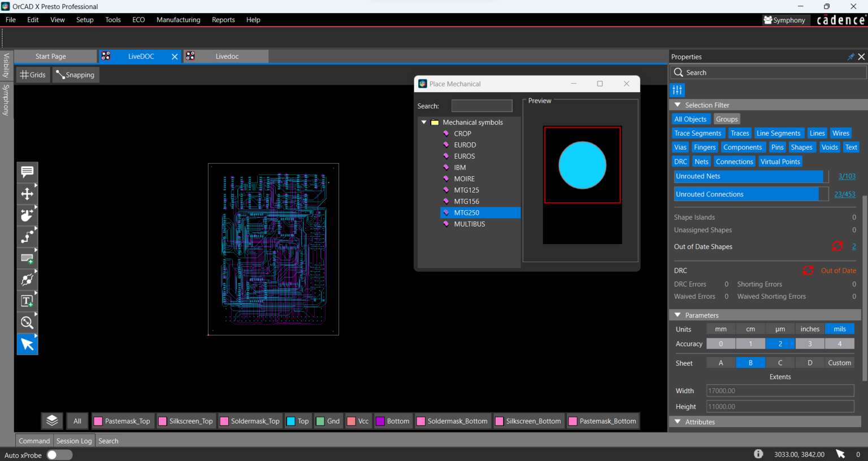868x461 pixels.
Task: Open the Symphony collaboration button
Action: [x=784, y=20]
